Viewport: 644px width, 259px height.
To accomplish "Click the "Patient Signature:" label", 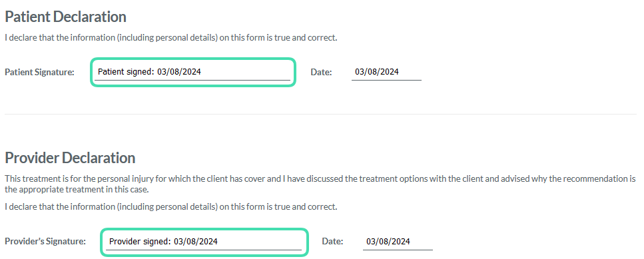I will 39,73.
